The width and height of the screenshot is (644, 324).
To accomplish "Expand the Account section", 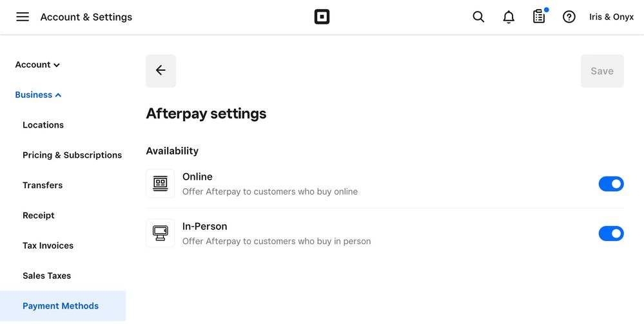I will (37, 64).
